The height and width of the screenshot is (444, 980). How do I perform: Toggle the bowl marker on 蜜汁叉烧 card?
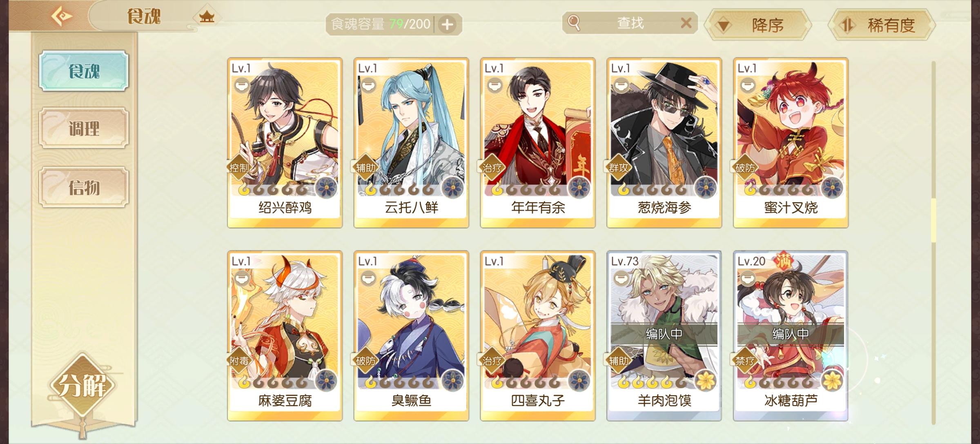[748, 86]
